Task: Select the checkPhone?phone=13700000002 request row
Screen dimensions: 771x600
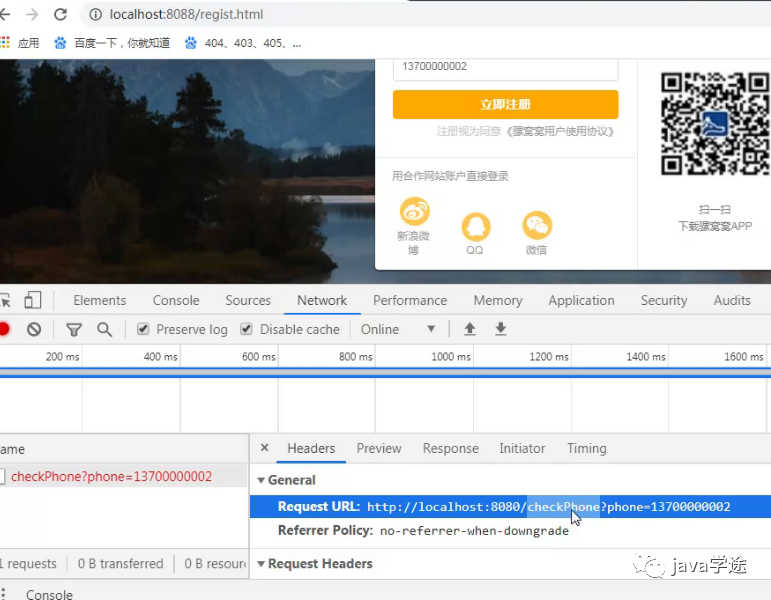Action: [x=123, y=476]
